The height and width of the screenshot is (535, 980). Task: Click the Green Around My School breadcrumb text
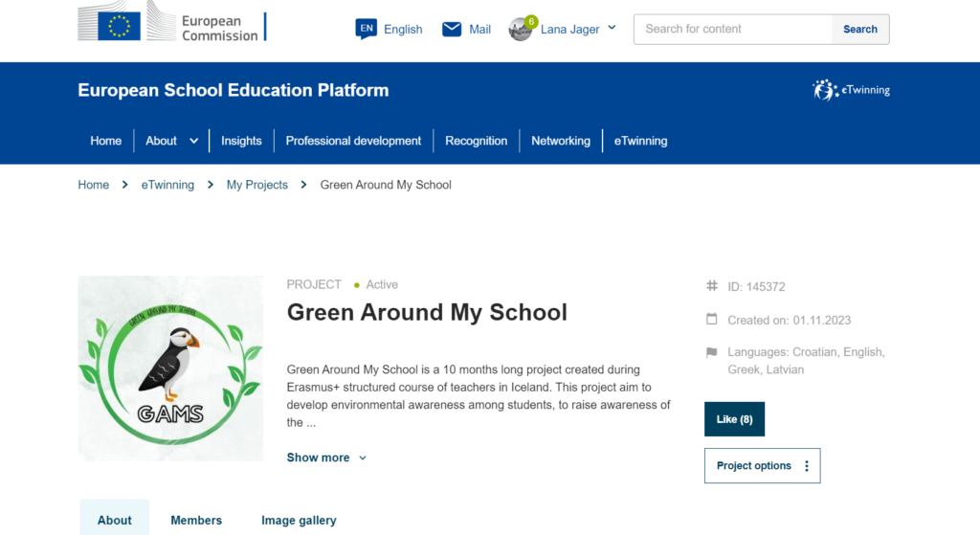coord(386,185)
